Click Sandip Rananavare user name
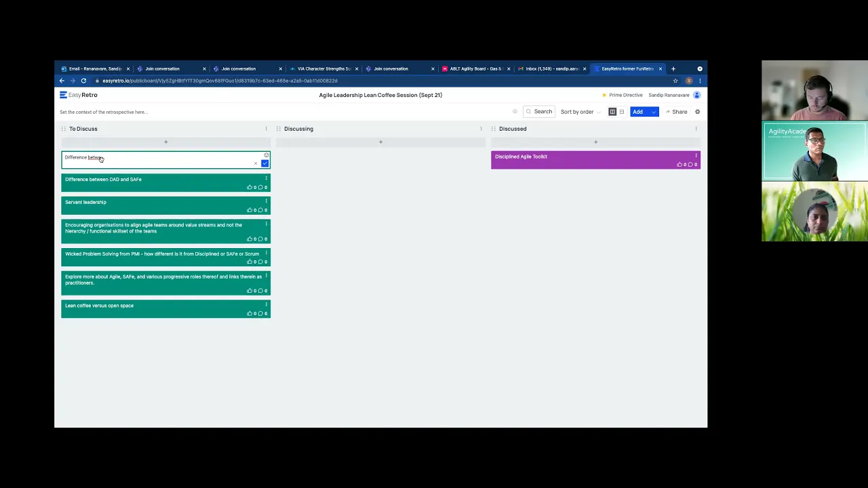 tap(669, 95)
